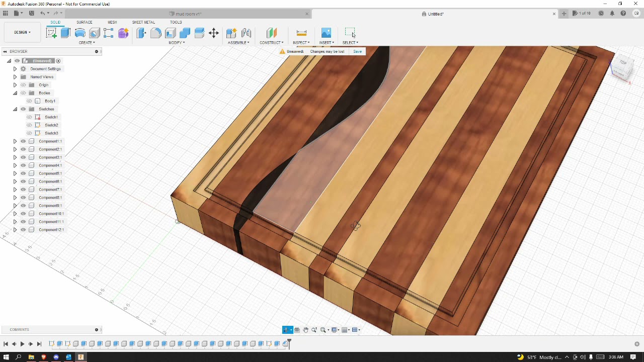The image size is (644, 362).
Task: Open the CREATE dropdown menu
Action: point(87,43)
